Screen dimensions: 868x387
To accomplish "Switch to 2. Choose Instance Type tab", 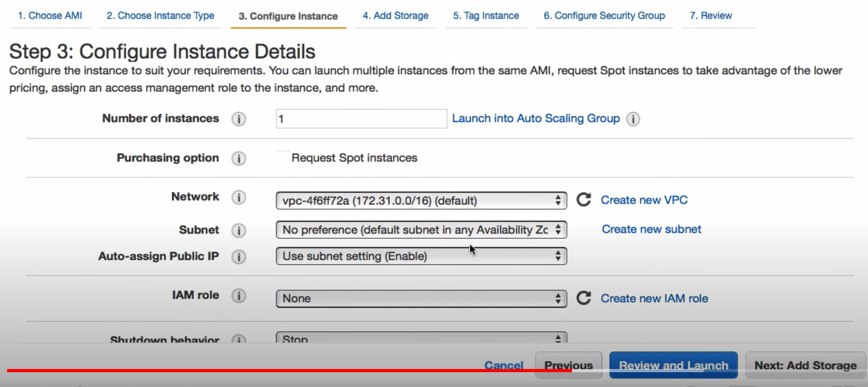I will coord(160,16).
